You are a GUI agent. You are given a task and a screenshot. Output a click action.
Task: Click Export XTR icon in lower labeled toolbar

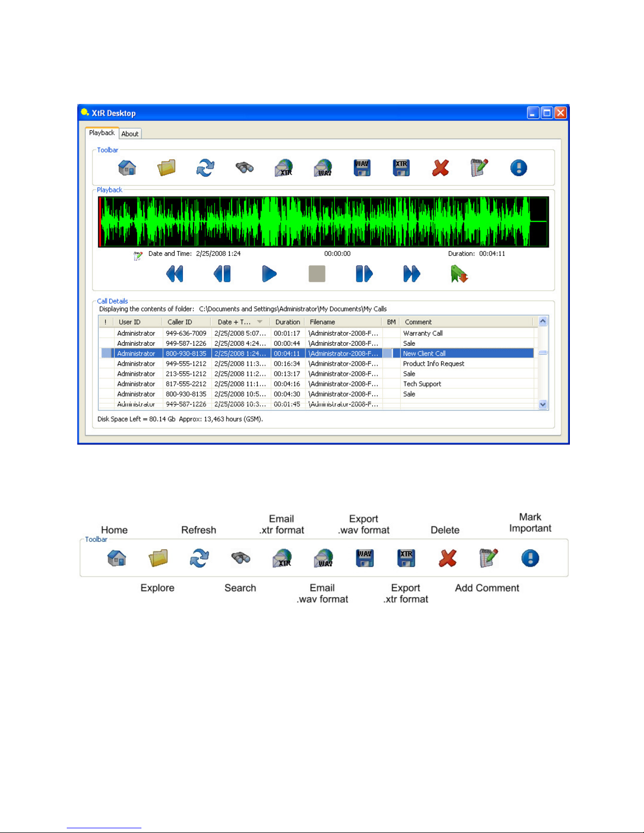(x=406, y=558)
